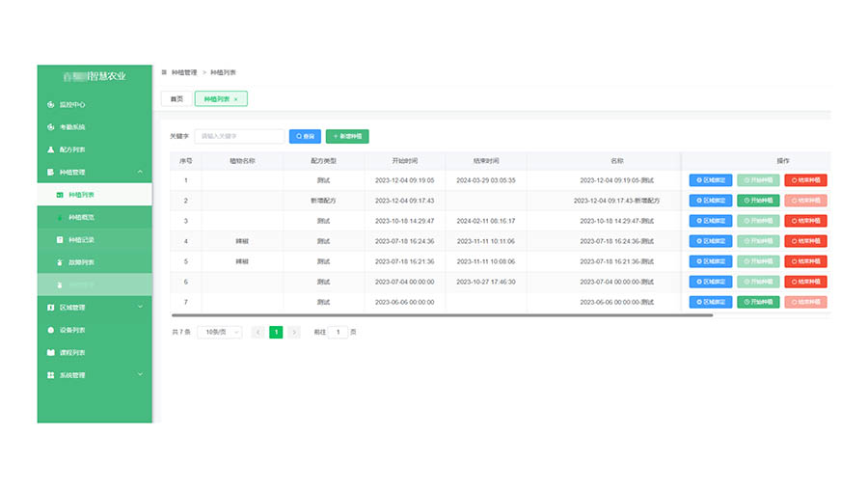This screenshot has width=868, height=488.
Task: Open 种植概览 in the sidebar submenu
Action: (81, 217)
